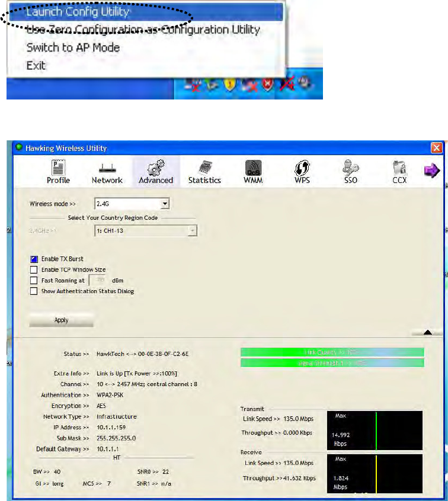Click the wireless utility tray icon with red cross

point(287,84)
